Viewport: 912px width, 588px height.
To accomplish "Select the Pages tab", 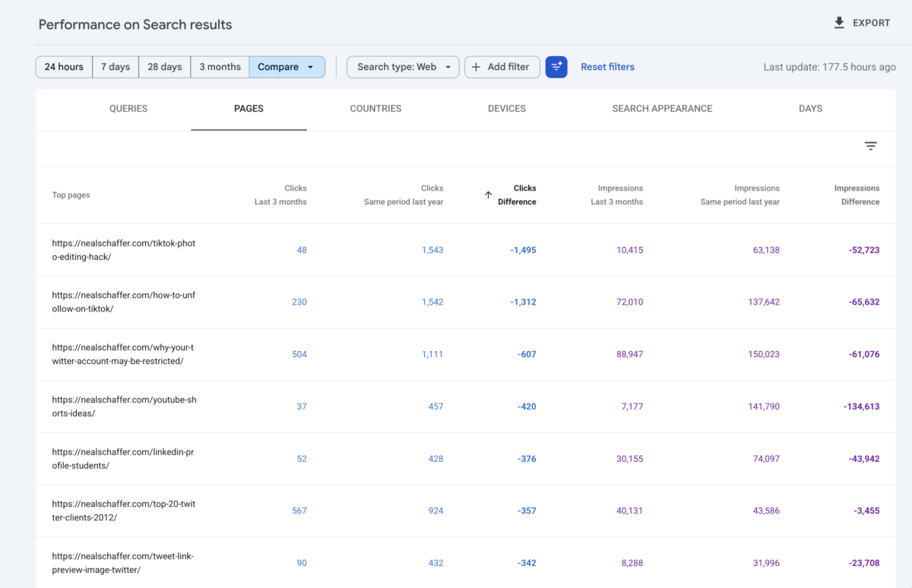I will [x=249, y=109].
